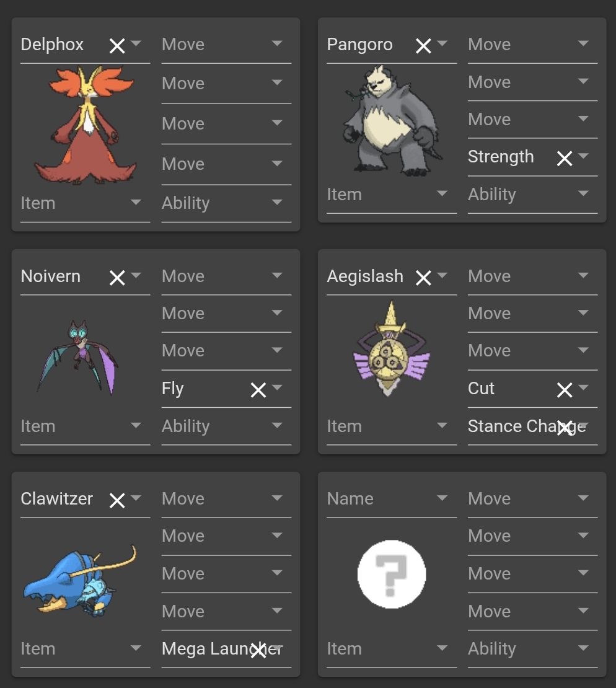Clear Aegislash's Stance Change ability
Image resolution: width=616 pixels, height=688 pixels.
(565, 428)
